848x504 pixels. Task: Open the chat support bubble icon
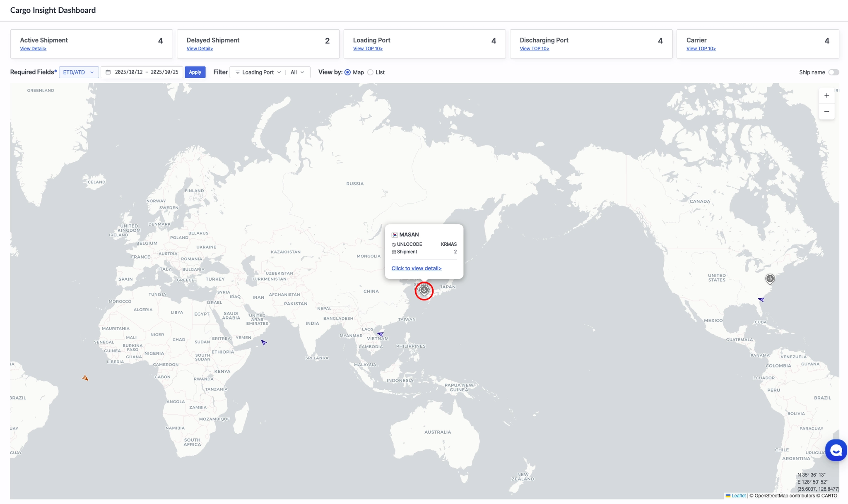836,450
